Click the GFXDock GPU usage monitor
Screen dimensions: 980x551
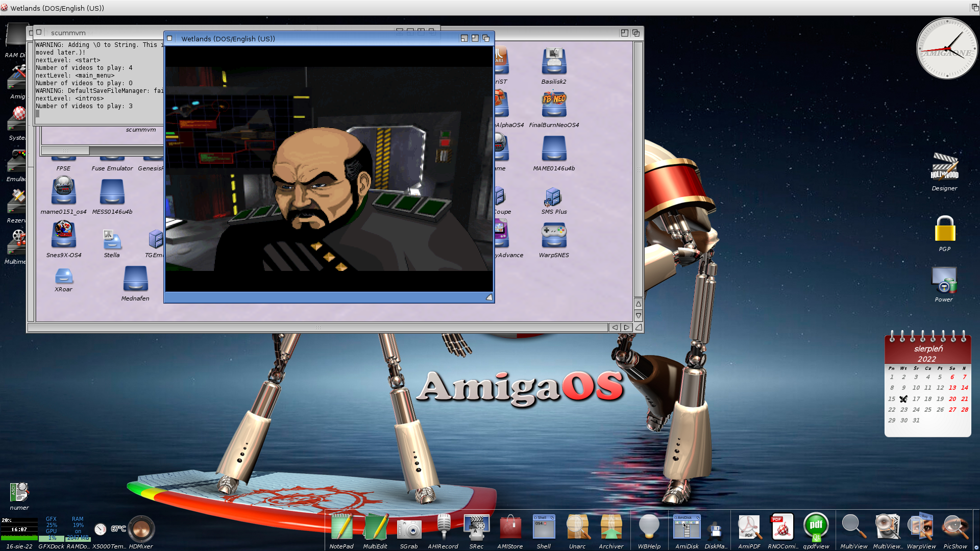coord(51,529)
